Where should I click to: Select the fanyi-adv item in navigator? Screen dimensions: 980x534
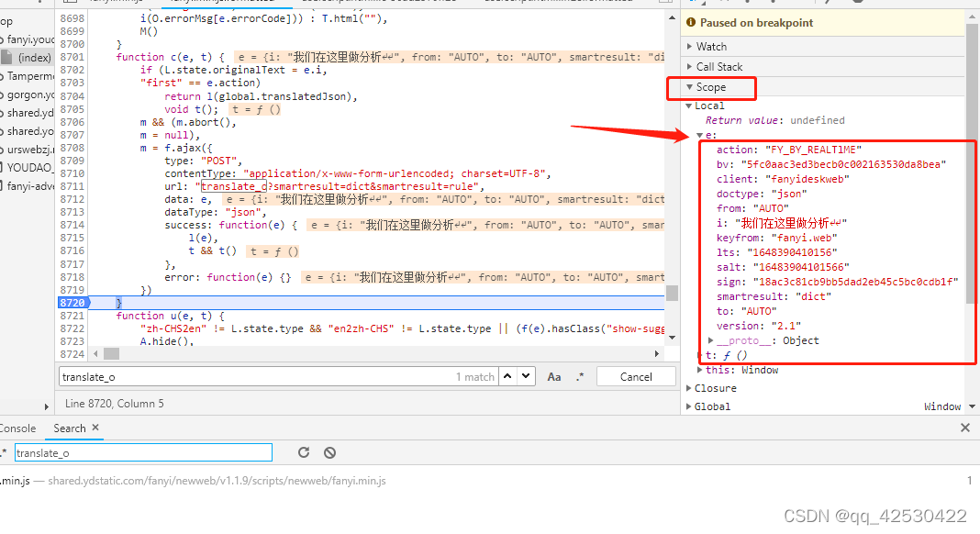click(28, 185)
